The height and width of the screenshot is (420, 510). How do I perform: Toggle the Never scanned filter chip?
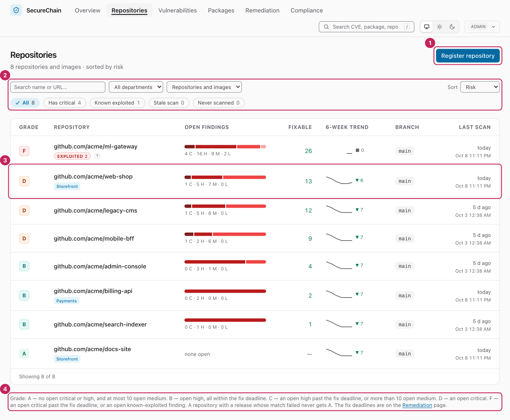point(219,103)
